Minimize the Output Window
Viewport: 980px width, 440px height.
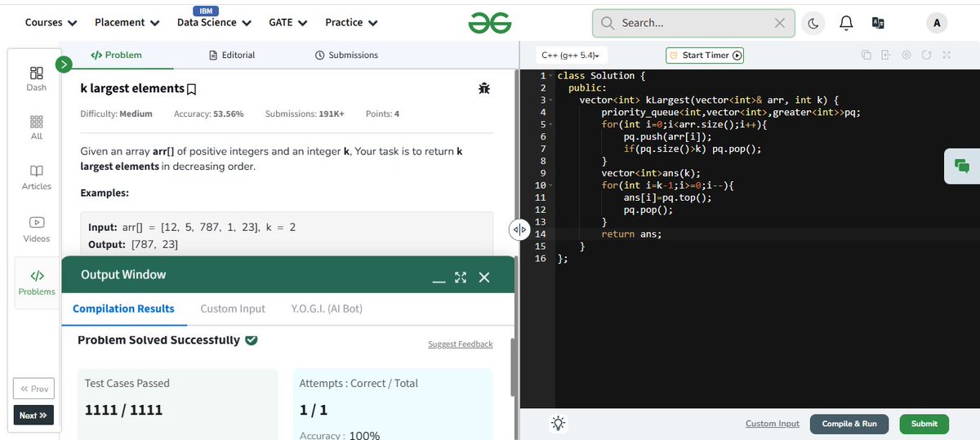tap(439, 281)
